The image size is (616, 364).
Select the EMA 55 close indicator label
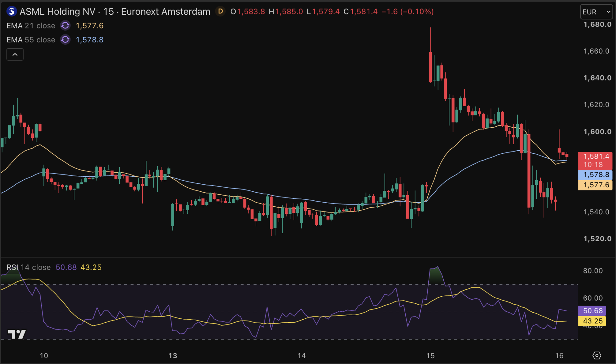(x=31, y=40)
